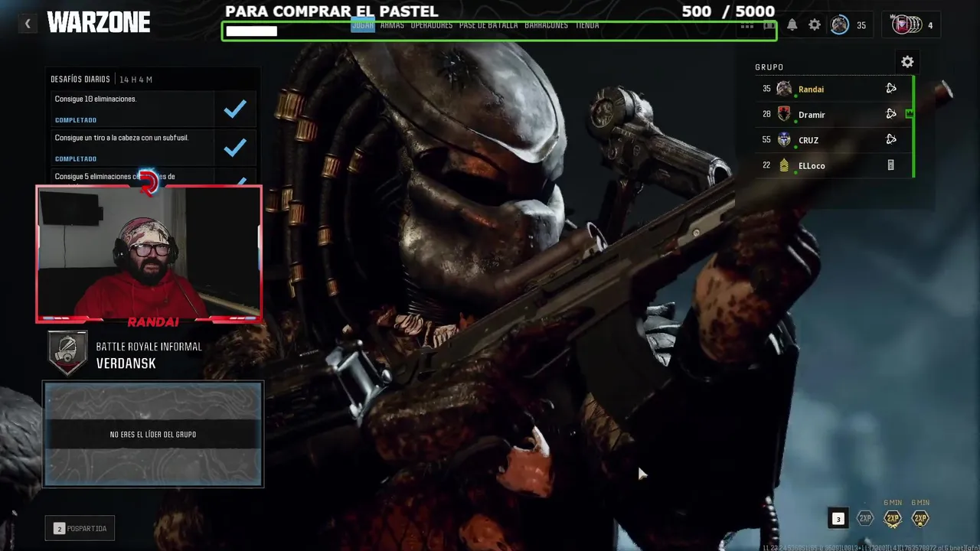The image size is (980, 551).
Task: Click the gray 2XP token icon
Action: tap(865, 519)
